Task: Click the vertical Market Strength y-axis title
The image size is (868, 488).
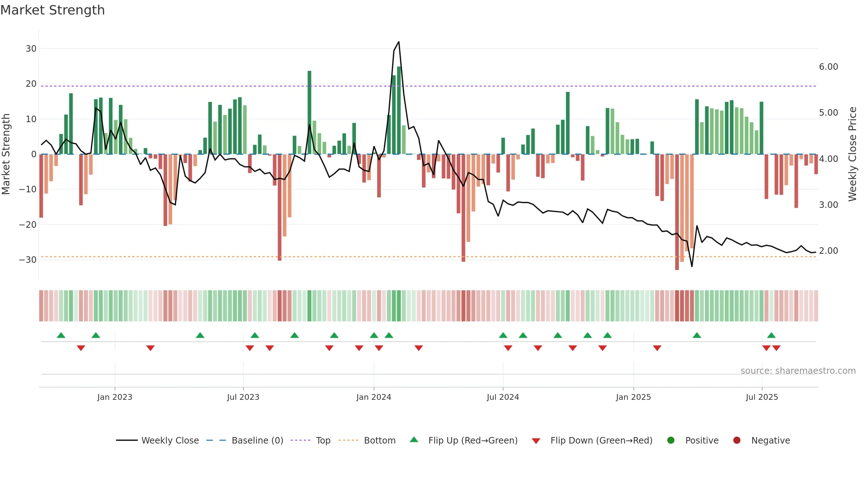Action: point(6,154)
